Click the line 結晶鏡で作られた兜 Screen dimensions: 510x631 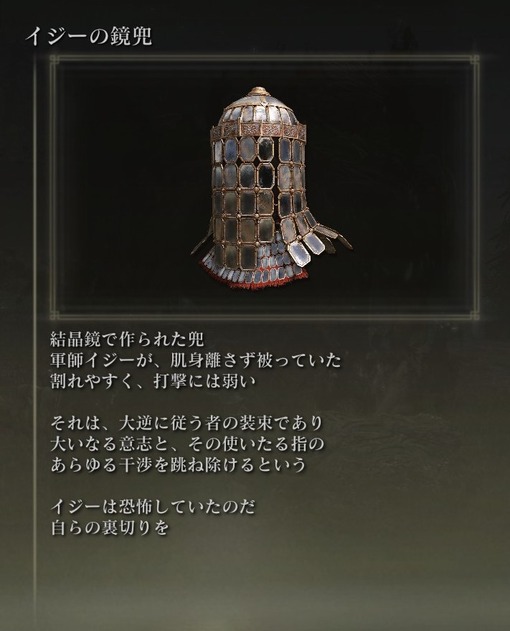[x=128, y=340]
